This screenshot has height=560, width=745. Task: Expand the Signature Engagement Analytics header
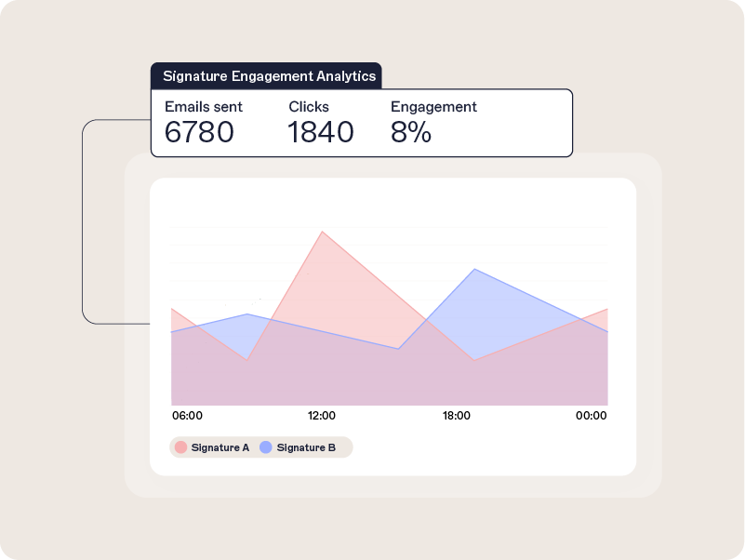270,75
